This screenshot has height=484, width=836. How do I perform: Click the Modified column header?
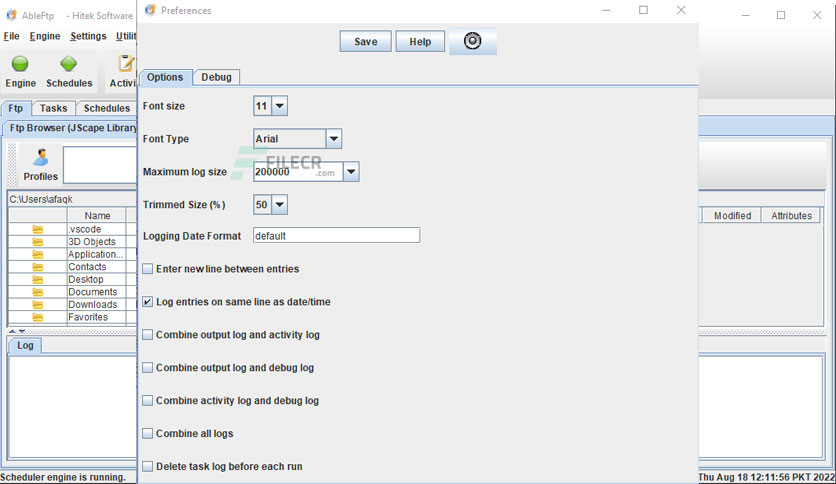coord(732,216)
